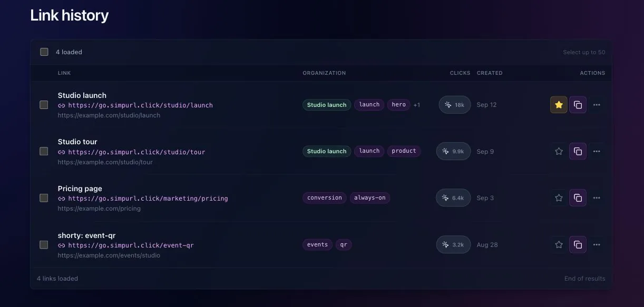Select the Pricing page row checkbox
Image resolution: width=644 pixels, height=307 pixels.
coord(44,198)
